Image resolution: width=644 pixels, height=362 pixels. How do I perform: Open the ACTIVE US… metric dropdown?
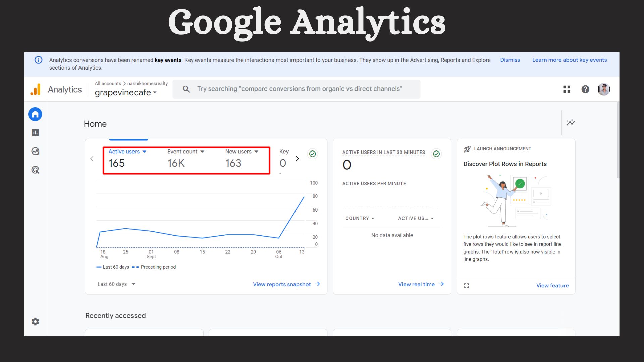[x=416, y=218]
